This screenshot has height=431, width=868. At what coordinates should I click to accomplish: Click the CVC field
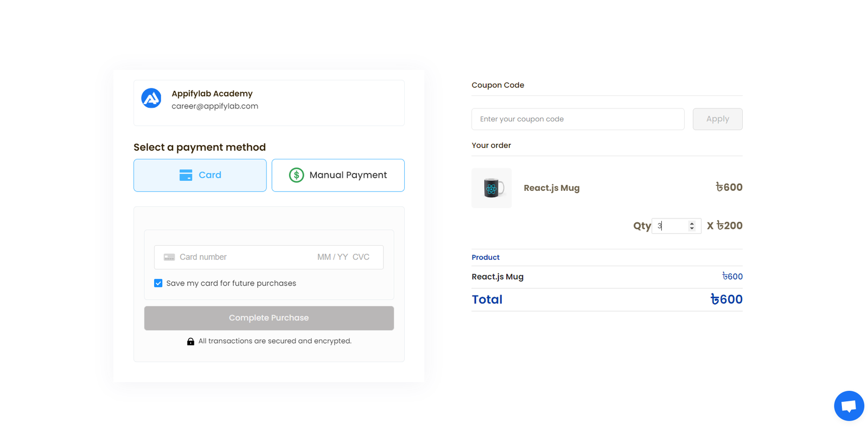point(361,257)
